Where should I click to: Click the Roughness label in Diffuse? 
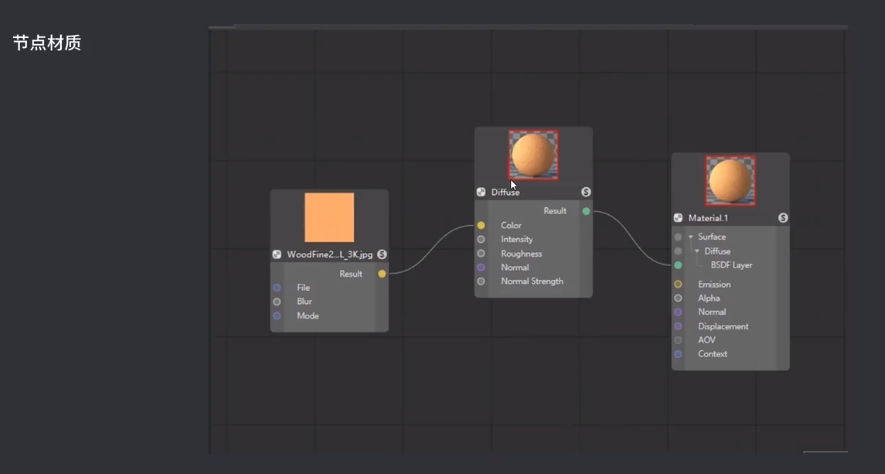tap(522, 254)
